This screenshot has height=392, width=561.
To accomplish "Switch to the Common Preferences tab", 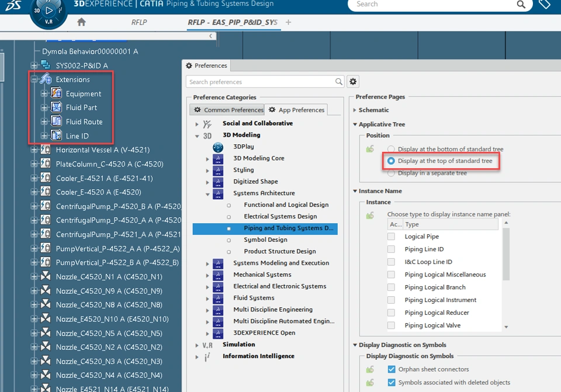I will pyautogui.click(x=227, y=109).
